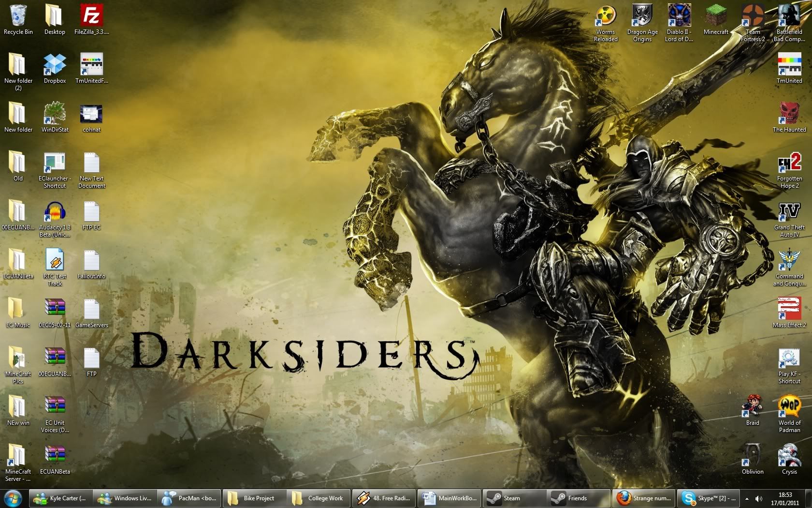Viewport: 812px width, 508px height.
Task: Open the Windows Start menu orb
Action: pyautogui.click(x=13, y=498)
